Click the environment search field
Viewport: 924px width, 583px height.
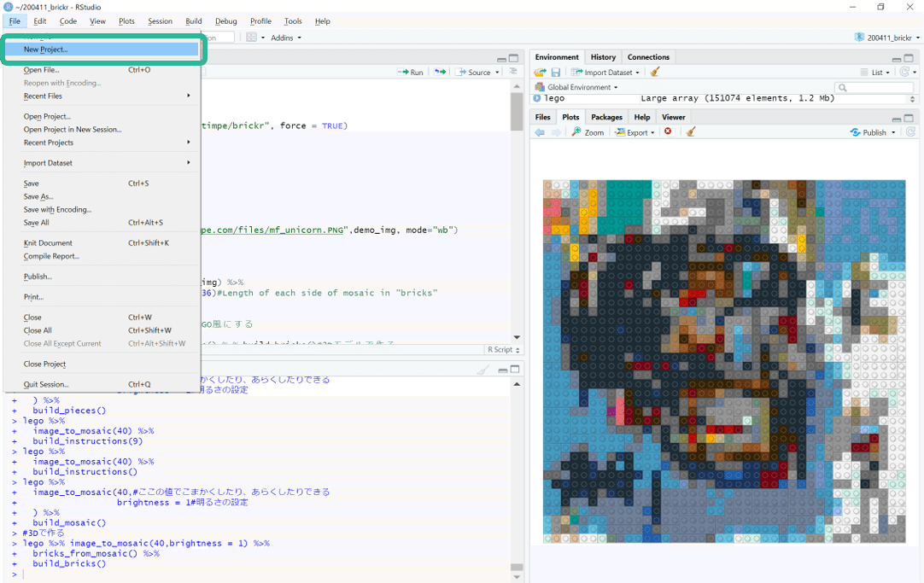[x=874, y=88]
